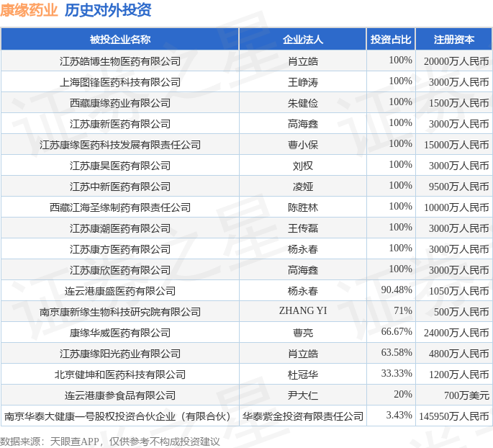The image size is (493, 448).
Task: Click the 历史对外投资 heading
Action: tap(108, 10)
